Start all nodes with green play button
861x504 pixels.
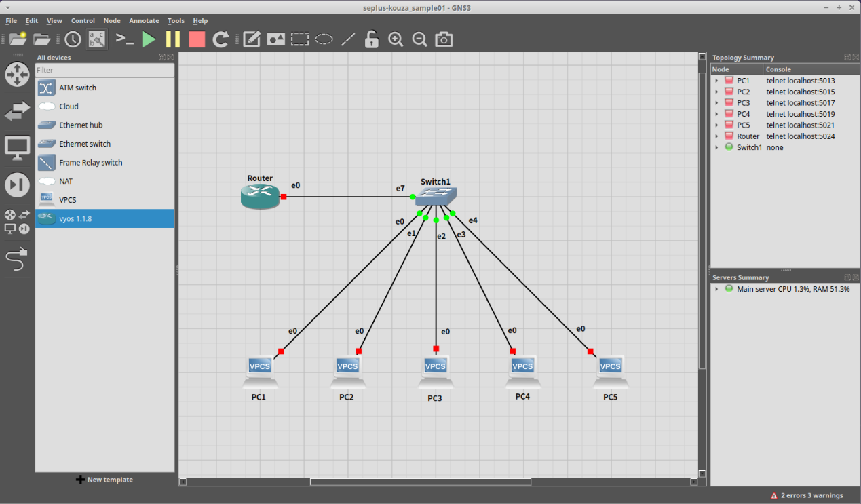[149, 39]
